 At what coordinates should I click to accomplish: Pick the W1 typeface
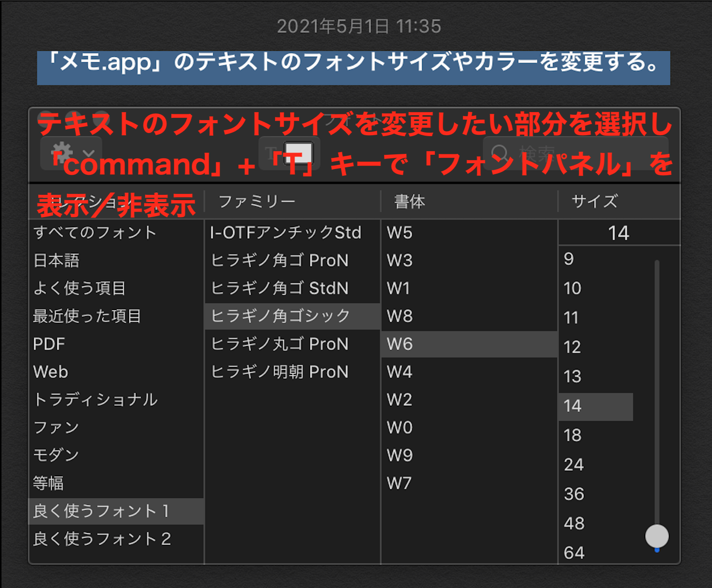pos(469,288)
